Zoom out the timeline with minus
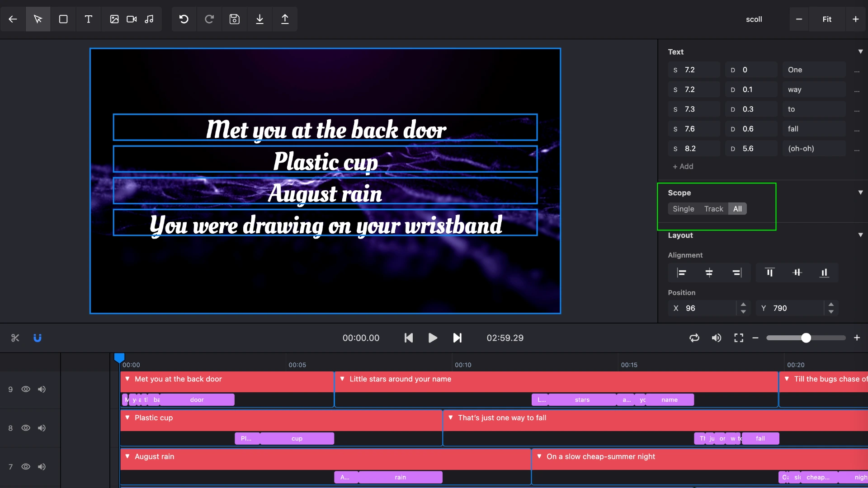 click(x=755, y=338)
